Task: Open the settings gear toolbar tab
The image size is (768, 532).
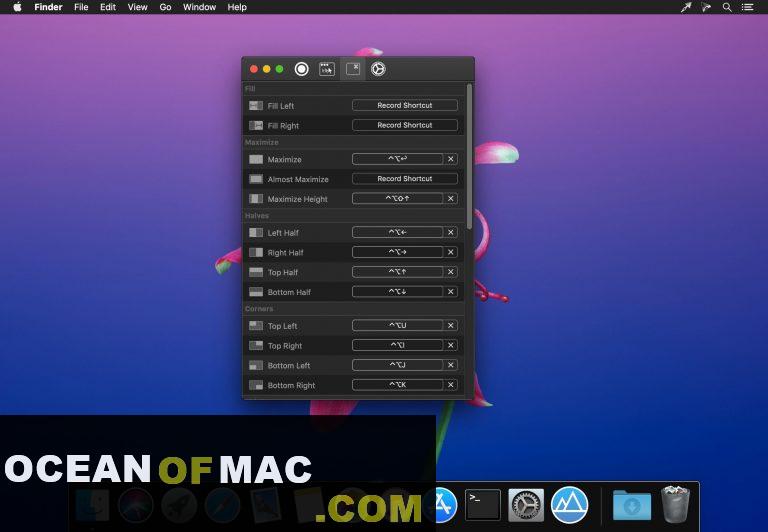Action: [378, 69]
